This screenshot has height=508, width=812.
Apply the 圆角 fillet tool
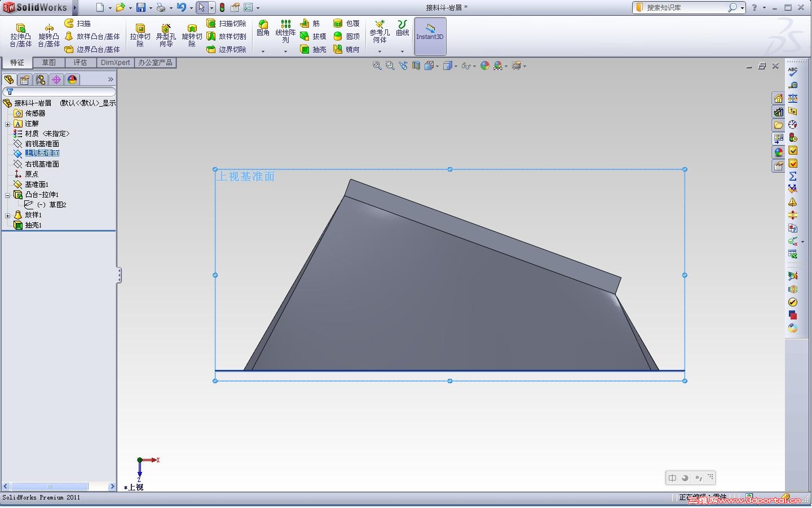coord(263,28)
